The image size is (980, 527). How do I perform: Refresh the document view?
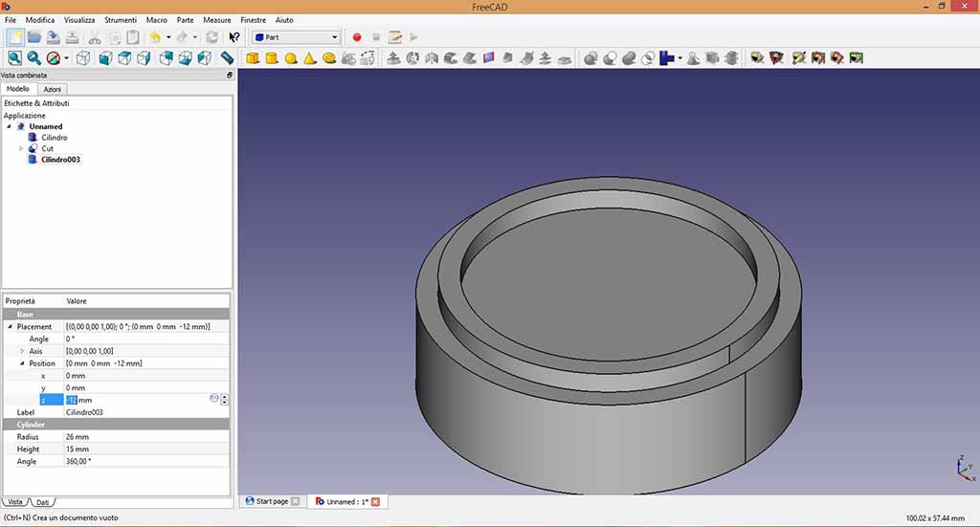(212, 37)
